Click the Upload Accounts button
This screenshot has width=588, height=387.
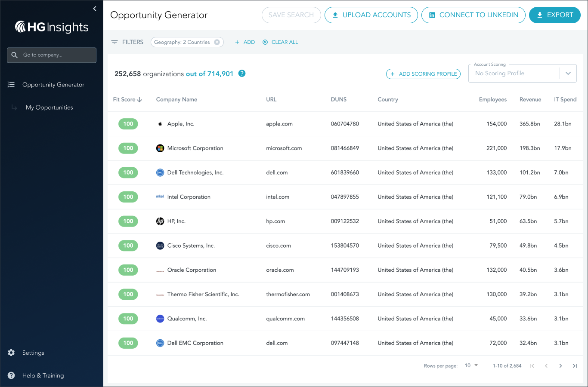[371, 15]
